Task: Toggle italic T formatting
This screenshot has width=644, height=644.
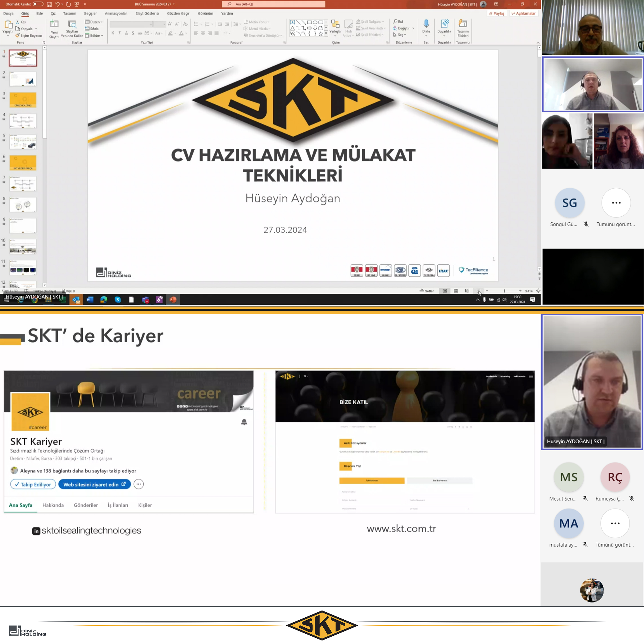Action: coord(119,33)
